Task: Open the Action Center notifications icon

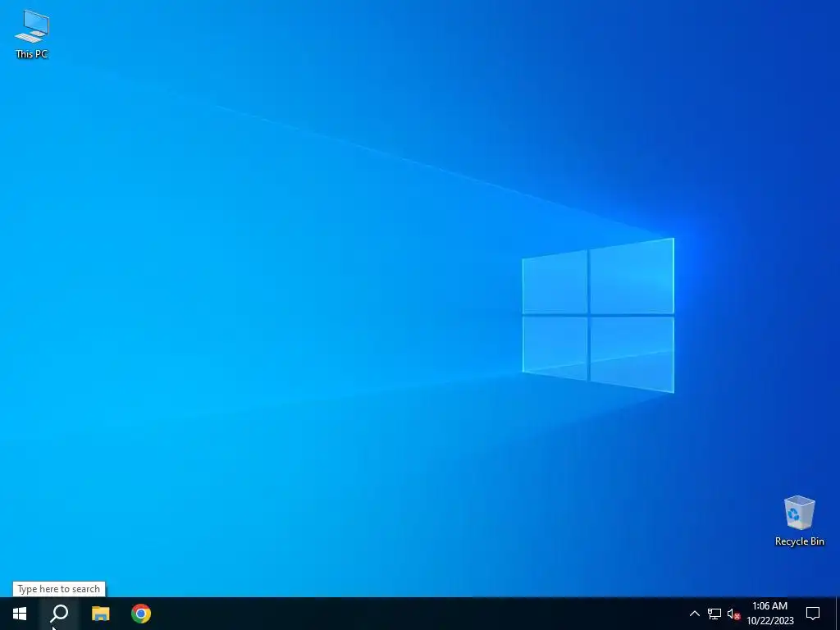Action: pos(813,614)
